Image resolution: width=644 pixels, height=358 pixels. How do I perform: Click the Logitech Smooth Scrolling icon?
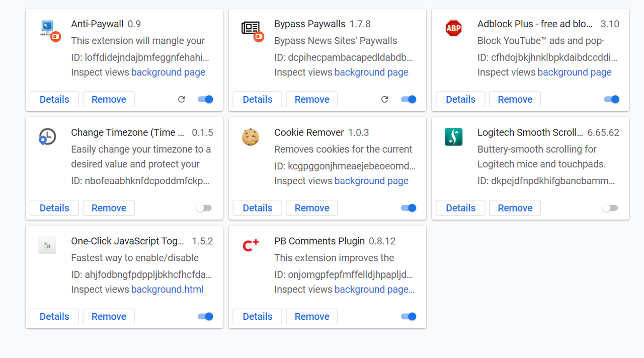point(454,137)
